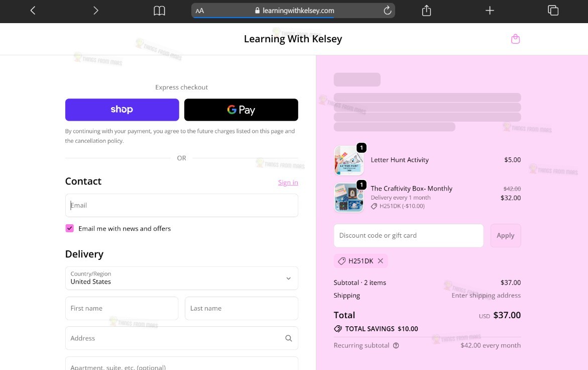The image size is (588, 370).
Task: Click the struck-through $42.00 price
Action: pos(512,189)
